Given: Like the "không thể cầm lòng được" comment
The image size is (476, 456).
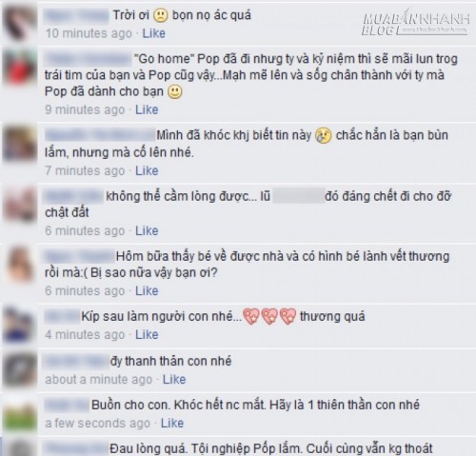Looking at the screenshot, I should click(147, 230).
